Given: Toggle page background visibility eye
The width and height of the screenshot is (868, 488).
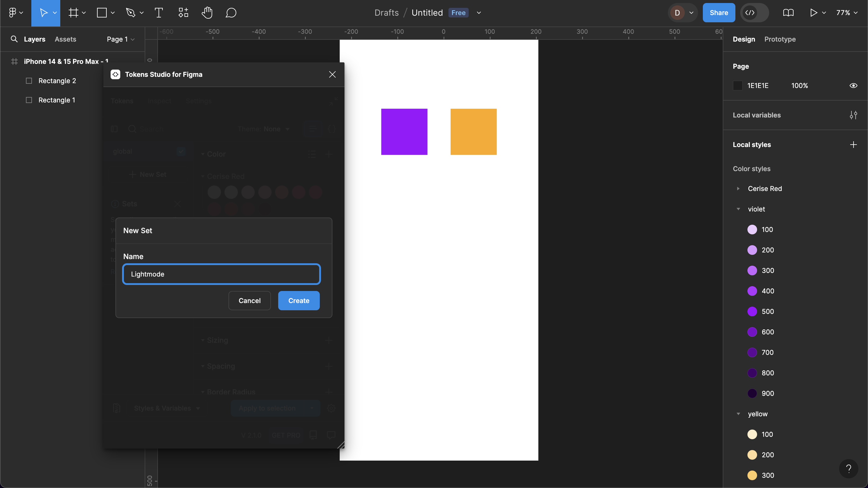Looking at the screenshot, I should click(853, 86).
